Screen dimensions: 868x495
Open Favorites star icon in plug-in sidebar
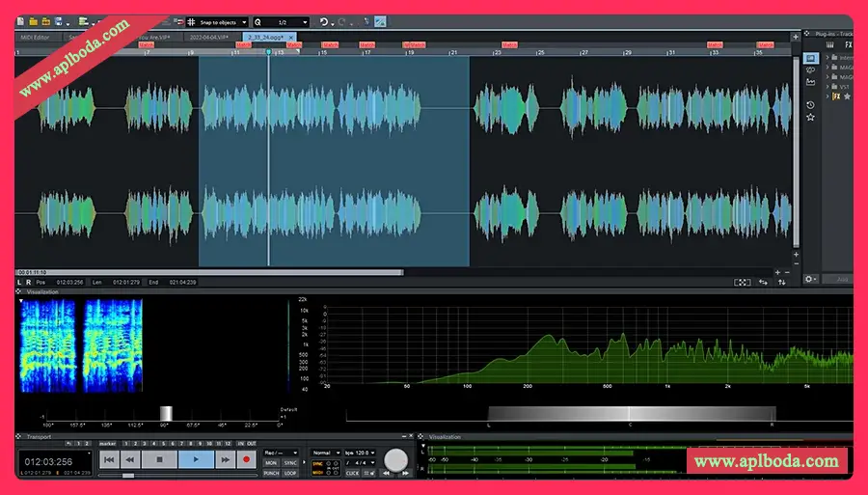coord(811,117)
